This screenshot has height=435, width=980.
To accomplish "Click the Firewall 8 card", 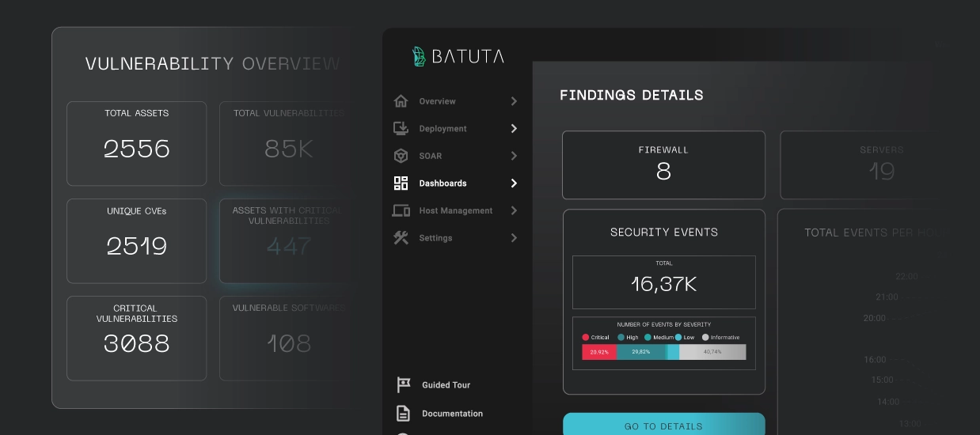I will coord(663,165).
